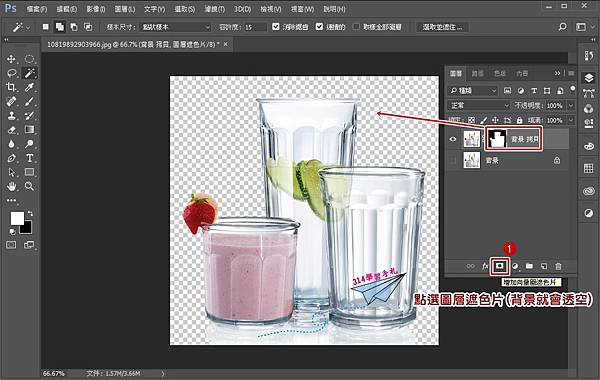
Task: Toggle the Contiguous (連續的) checkbox
Action: coord(320,26)
